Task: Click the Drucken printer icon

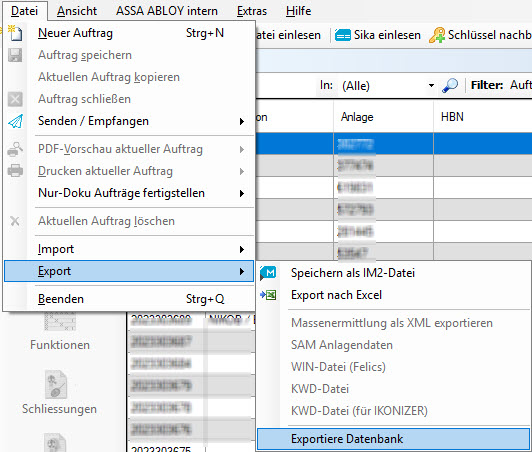Action: (x=15, y=171)
